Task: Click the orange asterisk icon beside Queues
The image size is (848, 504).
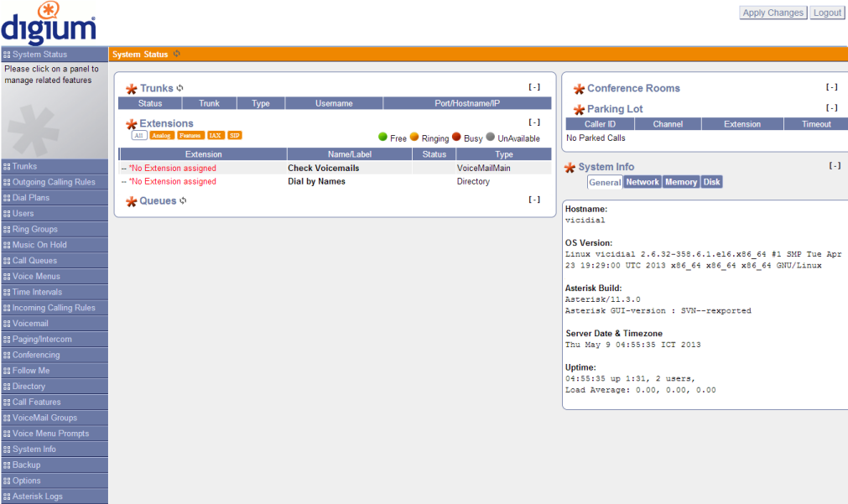Action: tap(132, 202)
